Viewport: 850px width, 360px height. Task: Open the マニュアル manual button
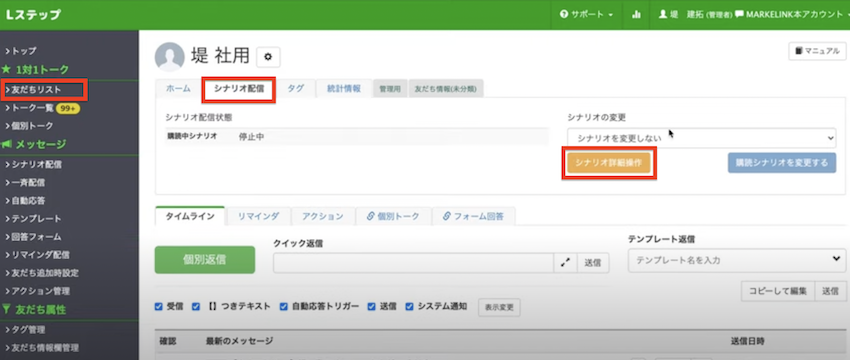click(x=817, y=51)
